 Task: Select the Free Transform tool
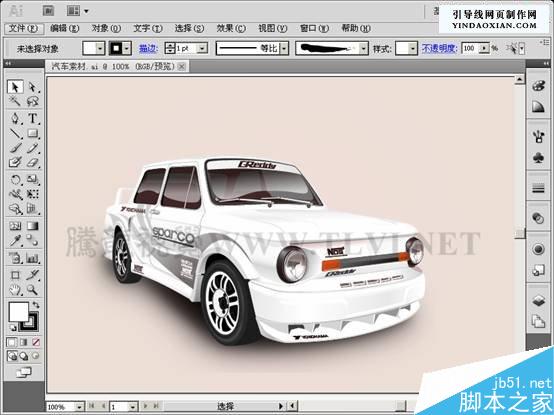[x=33, y=194]
